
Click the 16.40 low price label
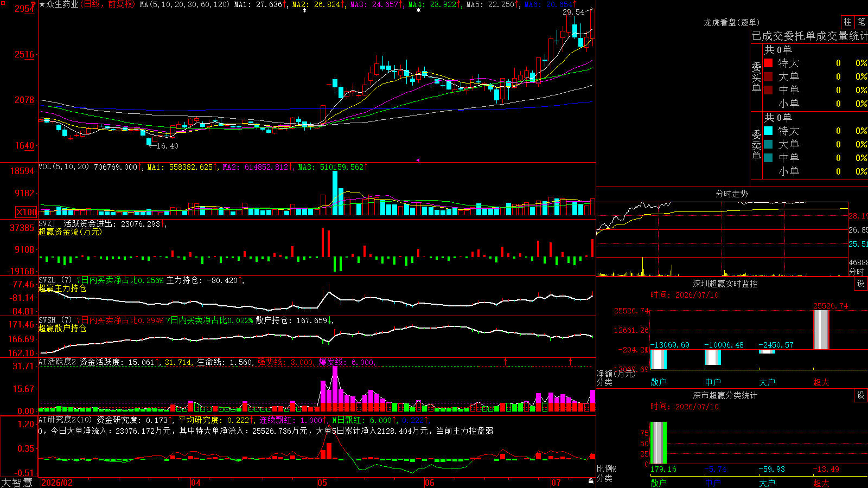[x=167, y=146]
